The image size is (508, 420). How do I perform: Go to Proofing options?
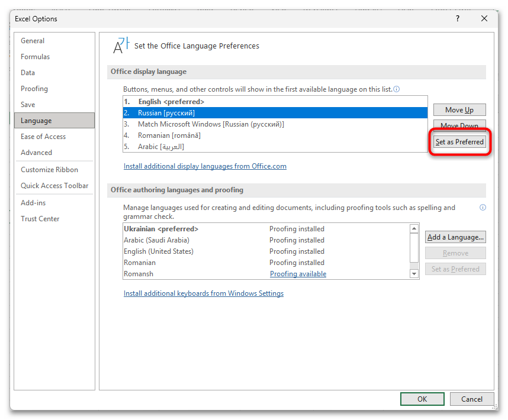coord(54,89)
